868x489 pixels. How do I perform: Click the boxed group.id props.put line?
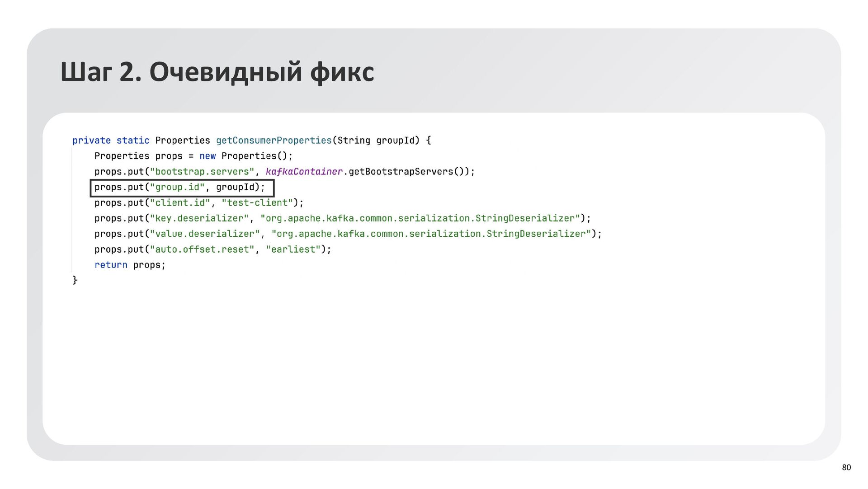(x=182, y=188)
